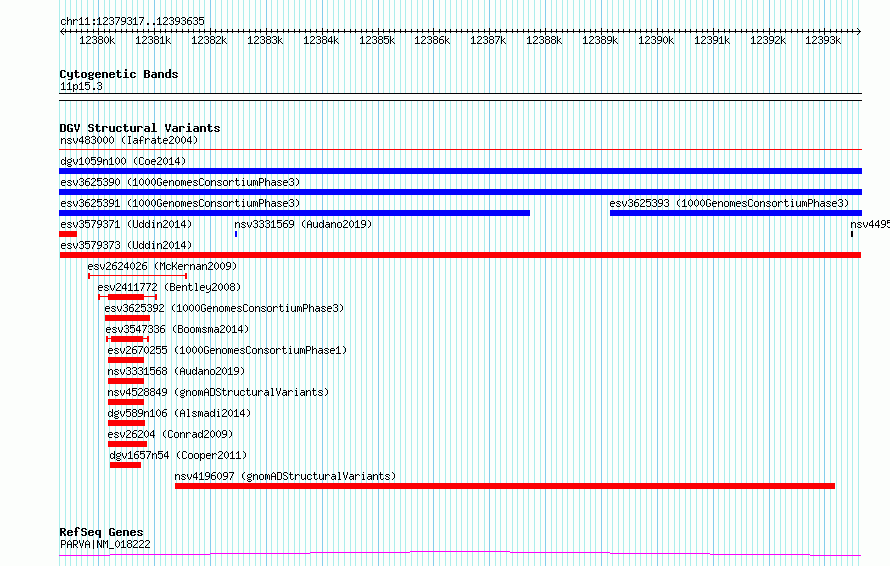Click the magenta PARVA gene line
The height and width of the screenshot is (566, 890).
(x=460, y=554)
